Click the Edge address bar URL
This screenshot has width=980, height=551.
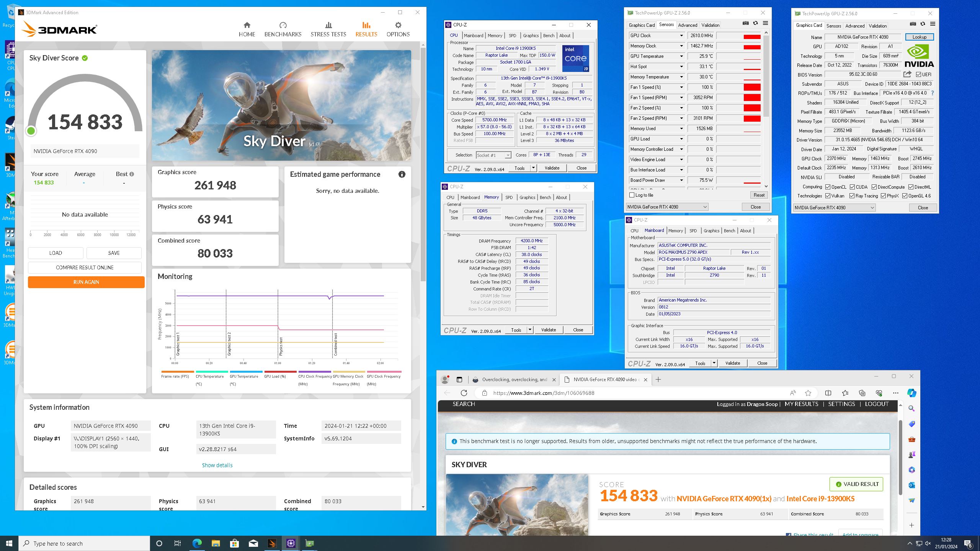coord(544,393)
